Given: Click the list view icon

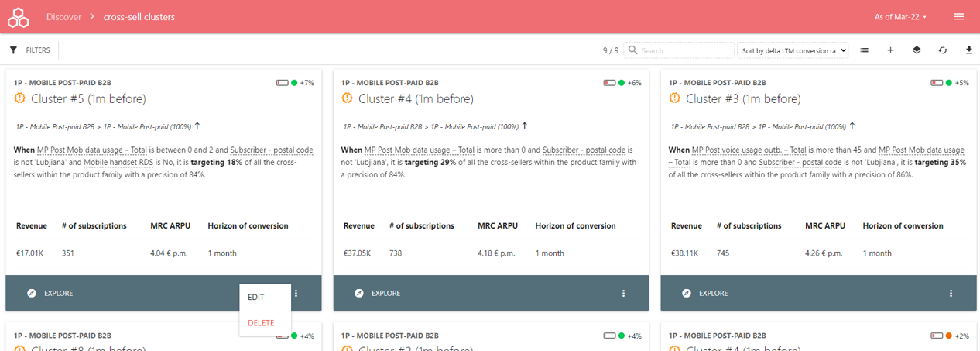Looking at the screenshot, I should click(864, 50).
